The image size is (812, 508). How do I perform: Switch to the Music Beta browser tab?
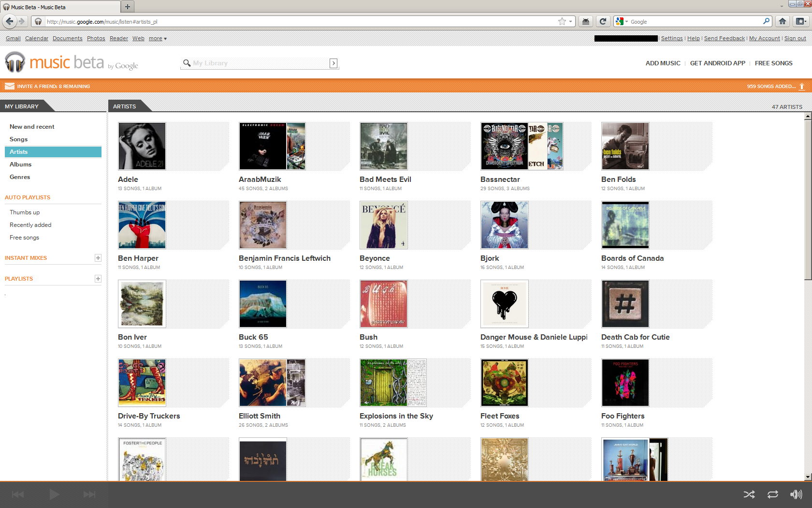point(60,7)
